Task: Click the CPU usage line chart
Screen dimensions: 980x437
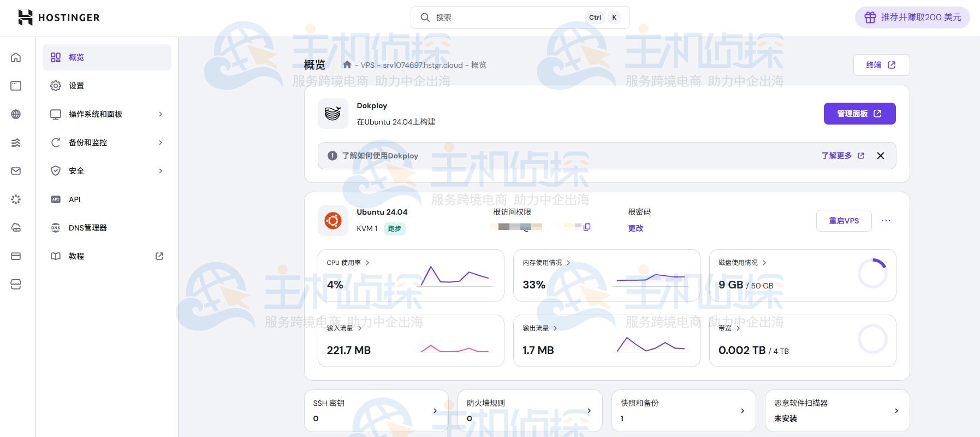Action: point(455,276)
